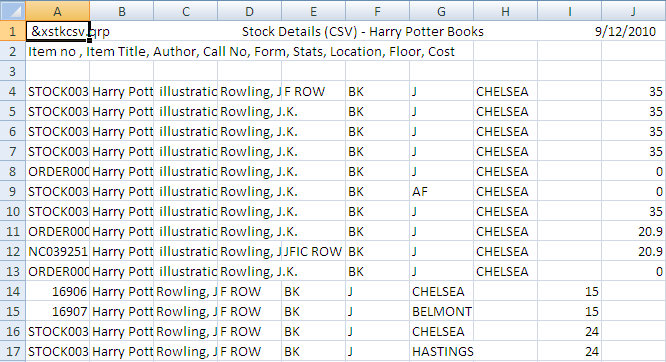Select row 17 header
666x362 pixels.
(13, 351)
